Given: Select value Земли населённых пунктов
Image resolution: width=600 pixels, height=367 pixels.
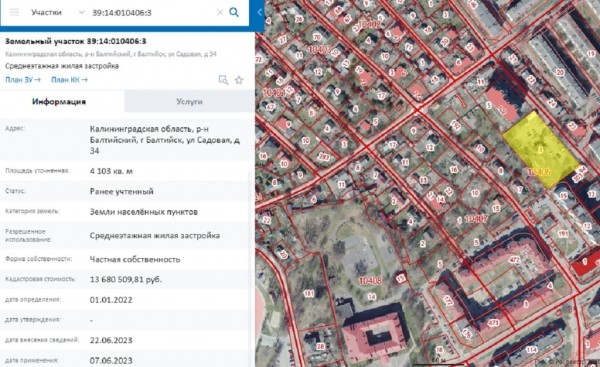Looking at the screenshot, I should pos(143,212).
